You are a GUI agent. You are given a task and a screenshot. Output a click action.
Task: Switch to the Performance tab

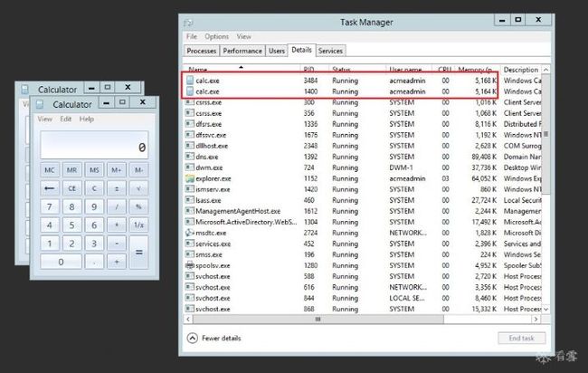coord(242,51)
